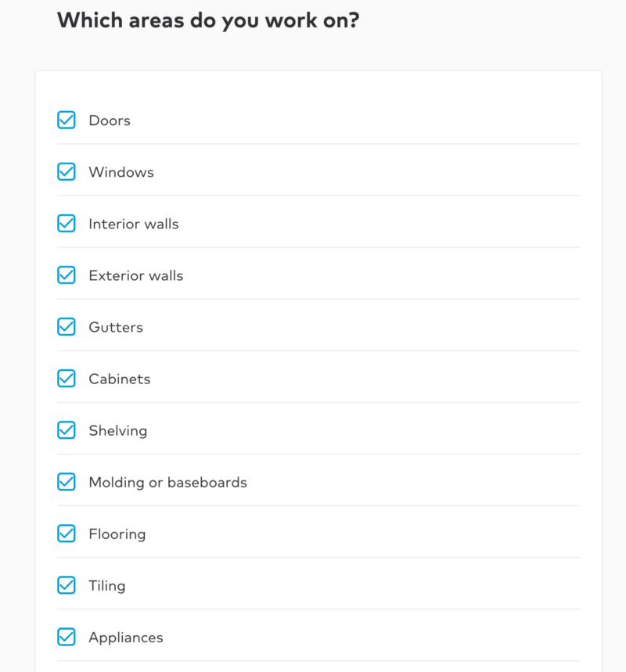Disable the Molding or baseboards checkbox
The image size is (626, 672).
point(67,482)
